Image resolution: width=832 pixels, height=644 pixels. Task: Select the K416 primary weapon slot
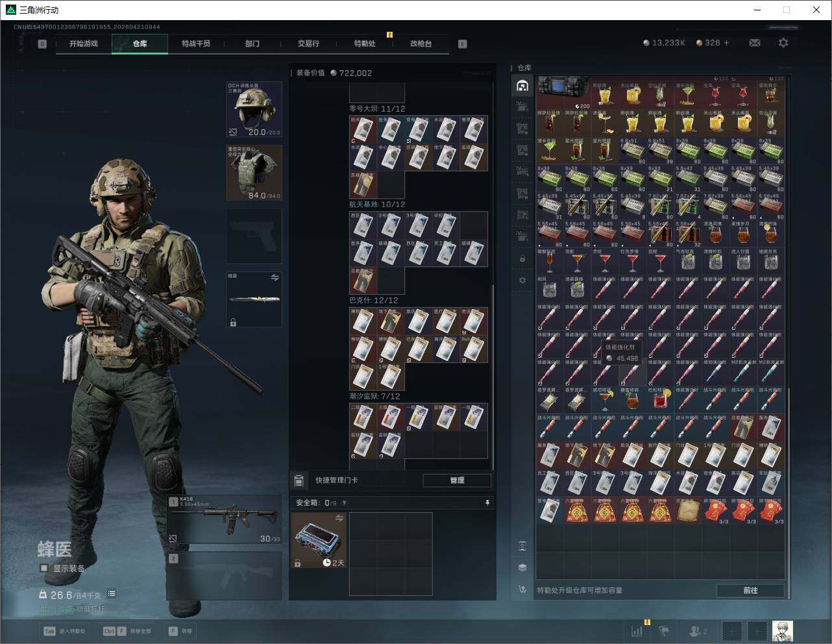click(225, 520)
